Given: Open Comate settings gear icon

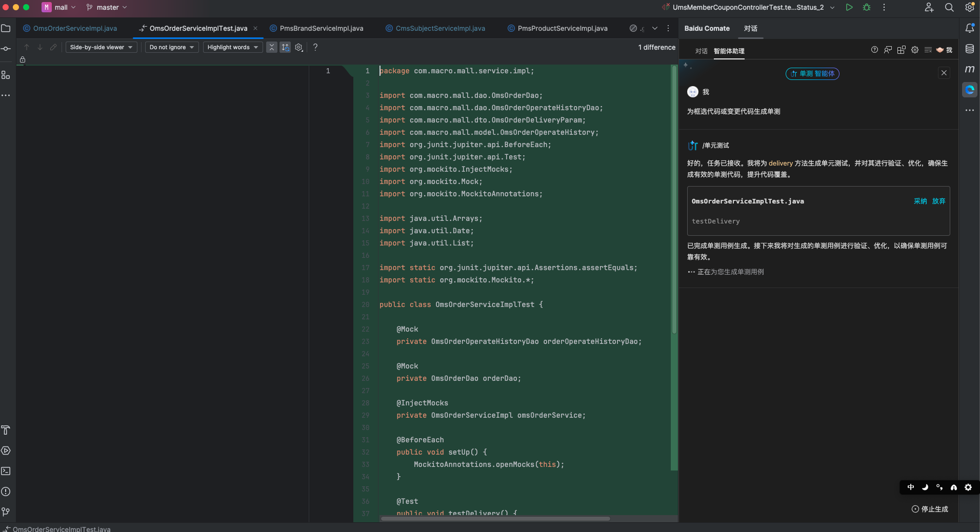Looking at the screenshot, I should pos(915,50).
